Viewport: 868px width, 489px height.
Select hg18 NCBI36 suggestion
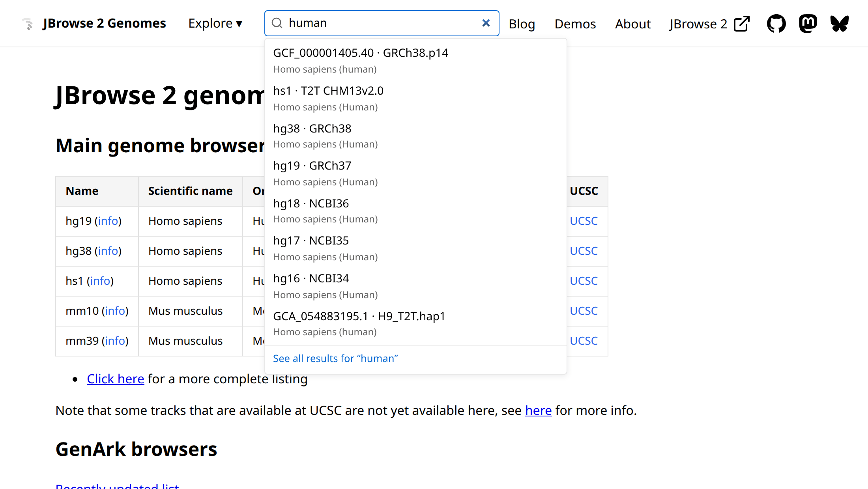tap(416, 211)
